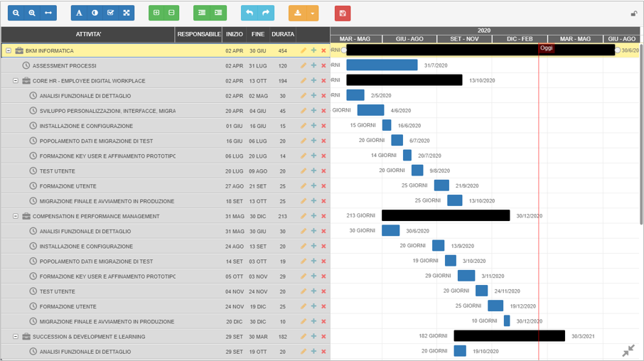Click the fullscreen expand arrows button

coord(127,13)
